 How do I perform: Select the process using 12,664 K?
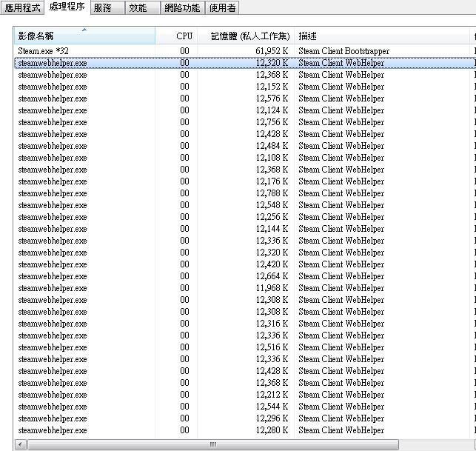coord(244,276)
